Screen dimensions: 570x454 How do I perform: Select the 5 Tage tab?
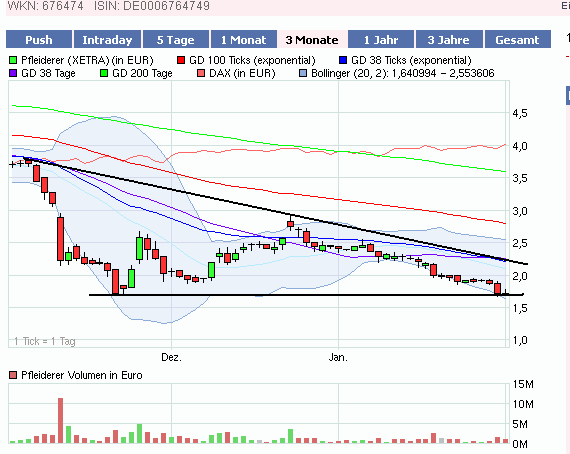click(176, 39)
